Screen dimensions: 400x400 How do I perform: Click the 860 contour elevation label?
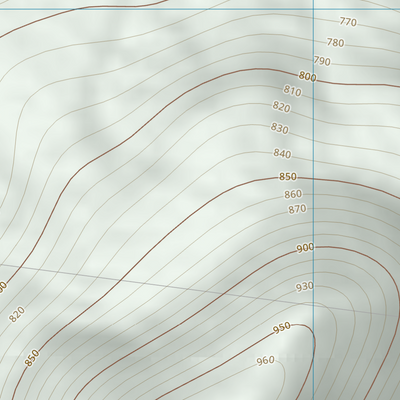[x=293, y=194]
